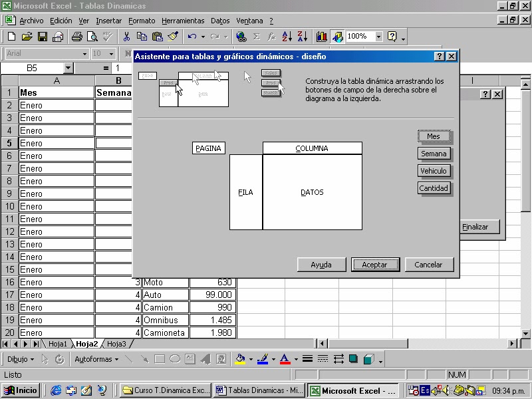
Task: Open the Office Assistant help icon
Action: tap(392, 37)
